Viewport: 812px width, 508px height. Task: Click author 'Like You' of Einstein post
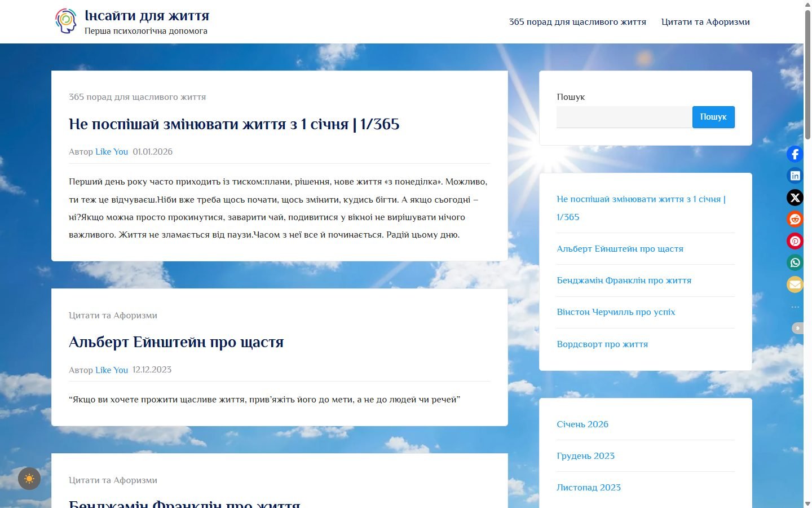(x=112, y=370)
